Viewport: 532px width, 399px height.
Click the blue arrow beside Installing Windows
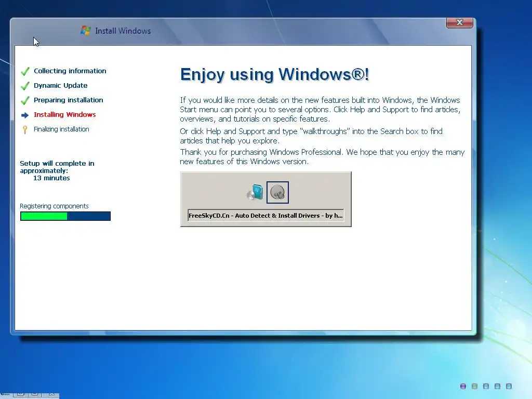25,115
